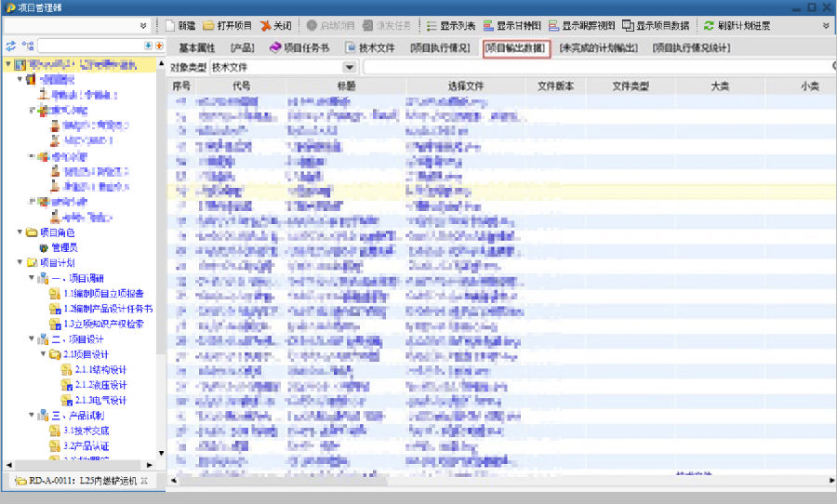Click the 2.1.1结构设计 task icon

click(66, 370)
